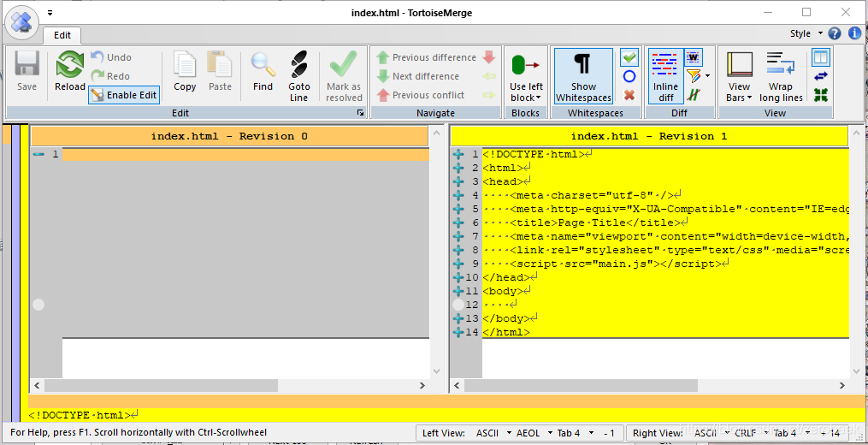Toggle the two-pane view icon in the View group
Image resolution: width=868 pixels, height=445 pixels.
click(821, 57)
